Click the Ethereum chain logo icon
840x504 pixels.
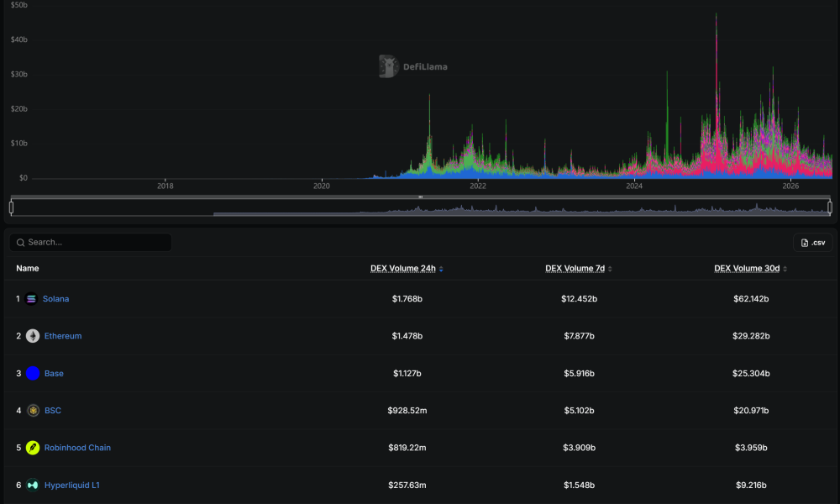[x=33, y=336]
